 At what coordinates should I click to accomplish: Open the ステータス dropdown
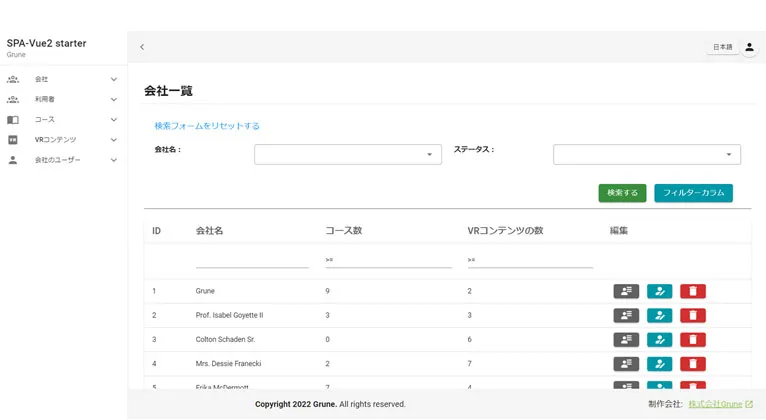(646, 154)
